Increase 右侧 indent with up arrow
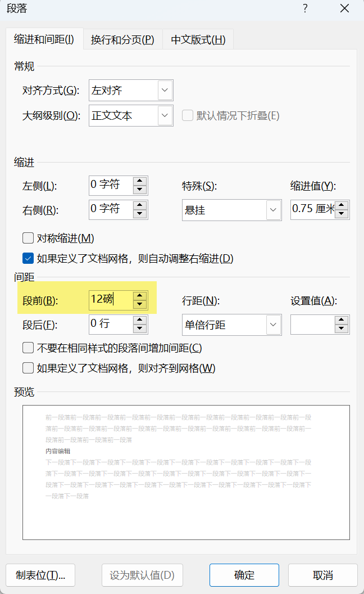 tap(140, 205)
